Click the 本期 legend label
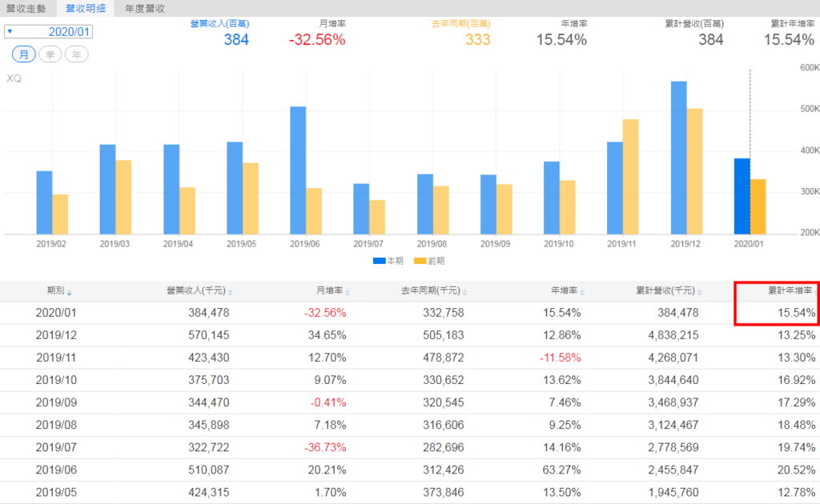 pyautogui.click(x=396, y=261)
